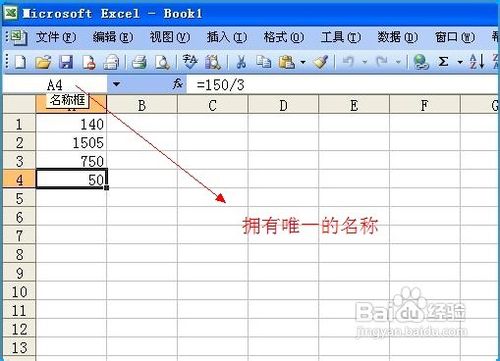This screenshot has width=500, height=361.
Task: Select row 1 header
Action: tap(19, 124)
